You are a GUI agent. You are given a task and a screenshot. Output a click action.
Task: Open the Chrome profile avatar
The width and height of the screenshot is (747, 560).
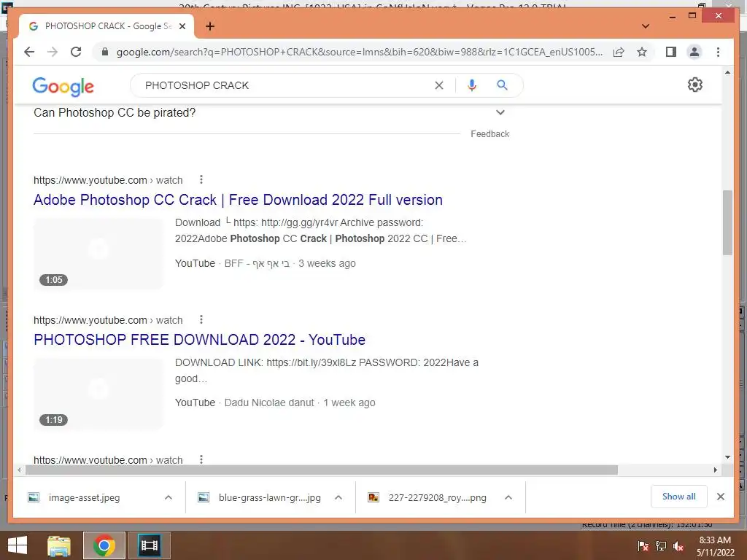coord(694,52)
